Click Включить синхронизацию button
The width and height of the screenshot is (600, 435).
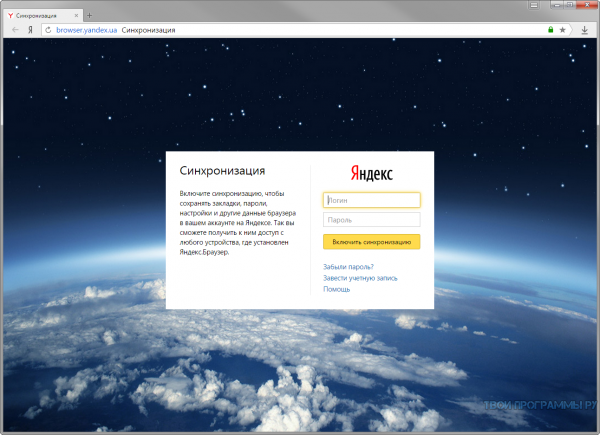(x=372, y=242)
